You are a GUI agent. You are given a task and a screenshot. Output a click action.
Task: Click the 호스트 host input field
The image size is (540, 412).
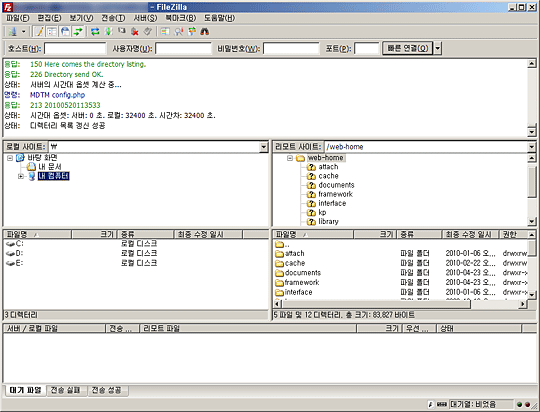click(x=75, y=49)
